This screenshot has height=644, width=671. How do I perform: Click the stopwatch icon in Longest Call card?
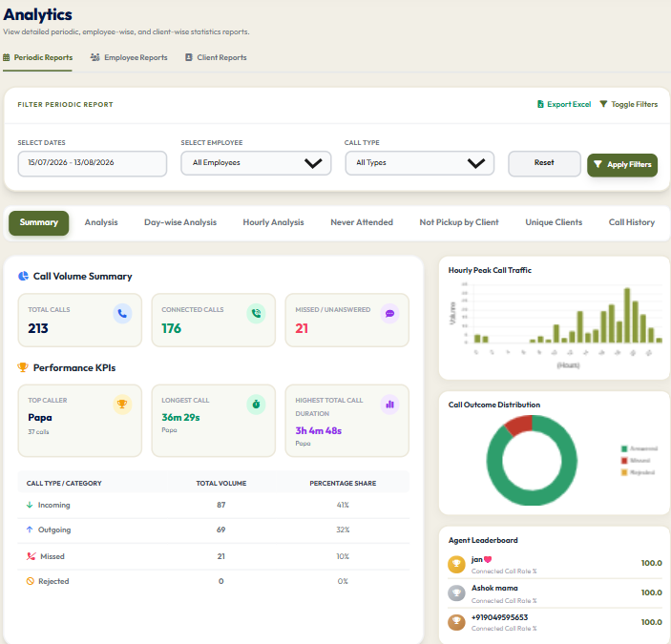coord(256,405)
